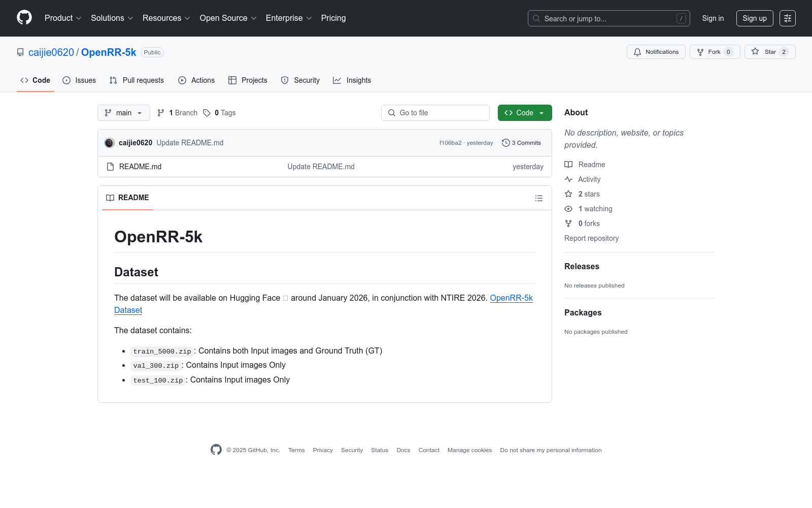Open the README outline list icon

coord(539,198)
